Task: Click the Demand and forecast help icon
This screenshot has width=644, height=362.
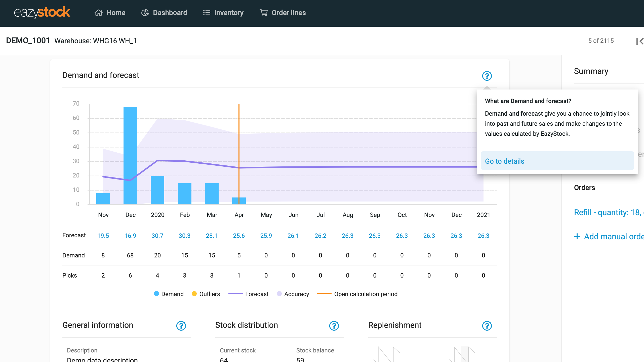Action: (487, 76)
